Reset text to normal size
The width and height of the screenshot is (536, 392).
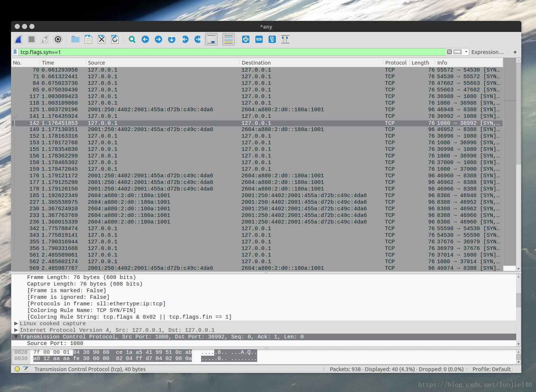[272, 39]
